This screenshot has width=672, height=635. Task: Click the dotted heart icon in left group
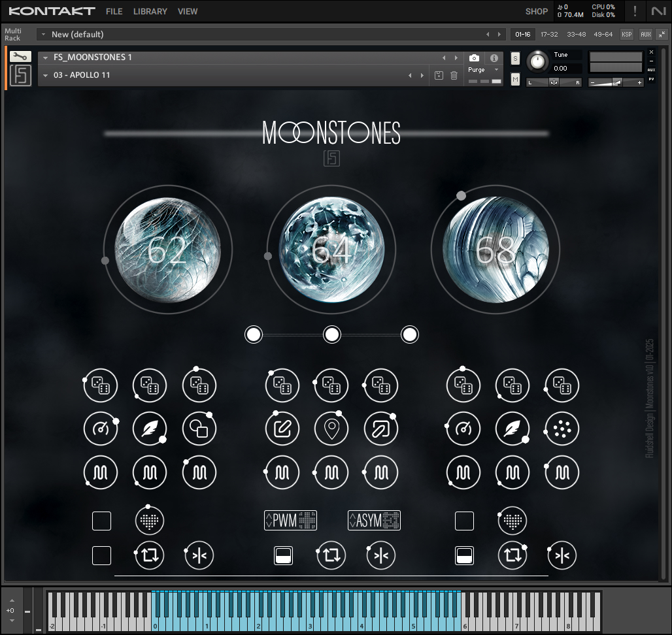tap(150, 521)
